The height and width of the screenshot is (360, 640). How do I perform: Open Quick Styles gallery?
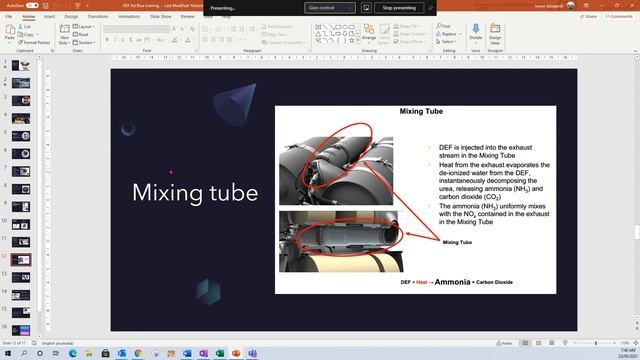384,34
